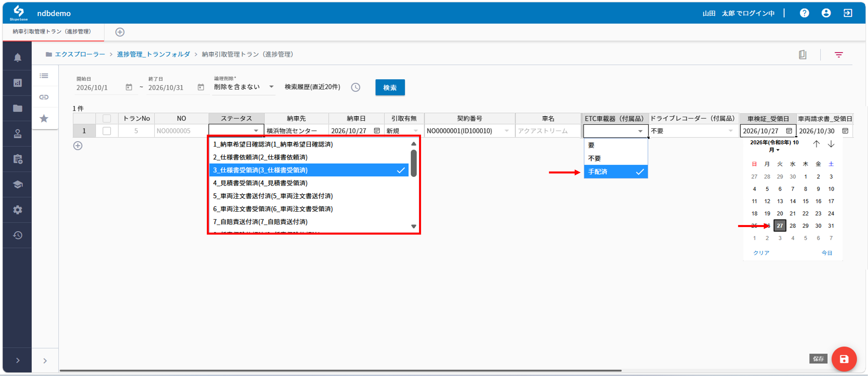Open the dashboard chart icon

tap(18, 83)
